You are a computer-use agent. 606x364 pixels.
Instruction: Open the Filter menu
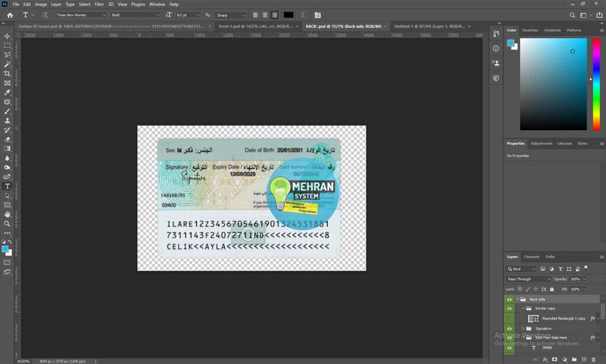pyautogui.click(x=99, y=4)
